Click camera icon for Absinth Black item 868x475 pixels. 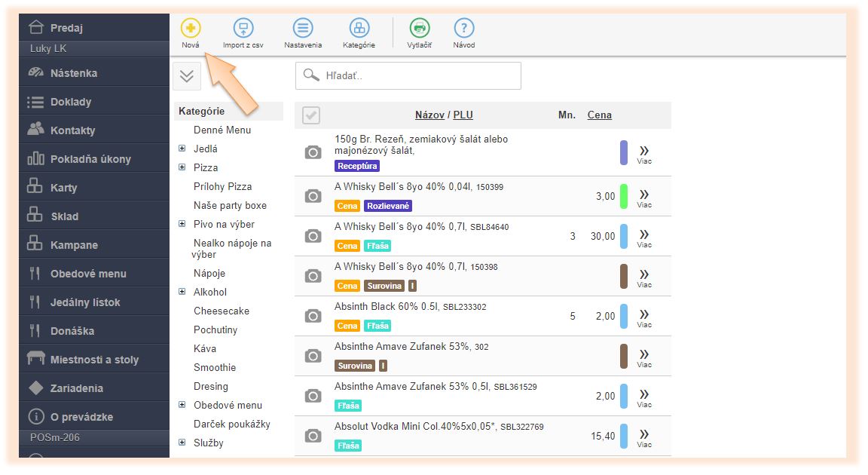313,317
